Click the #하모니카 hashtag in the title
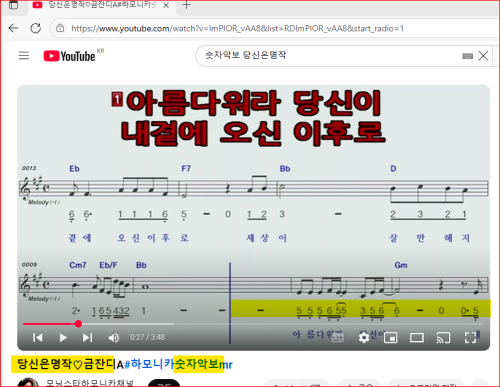 coord(149,364)
